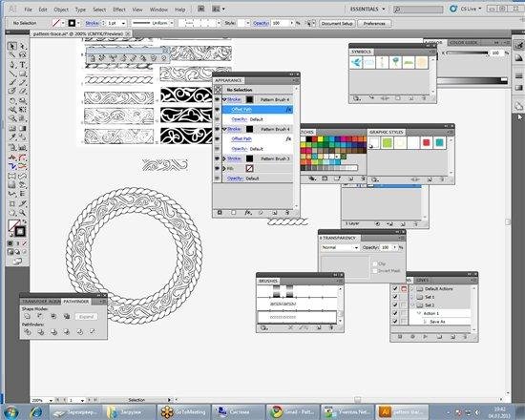This screenshot has height=420, width=525.
Task: Toggle visibility eye of Fill row
Action: point(218,168)
